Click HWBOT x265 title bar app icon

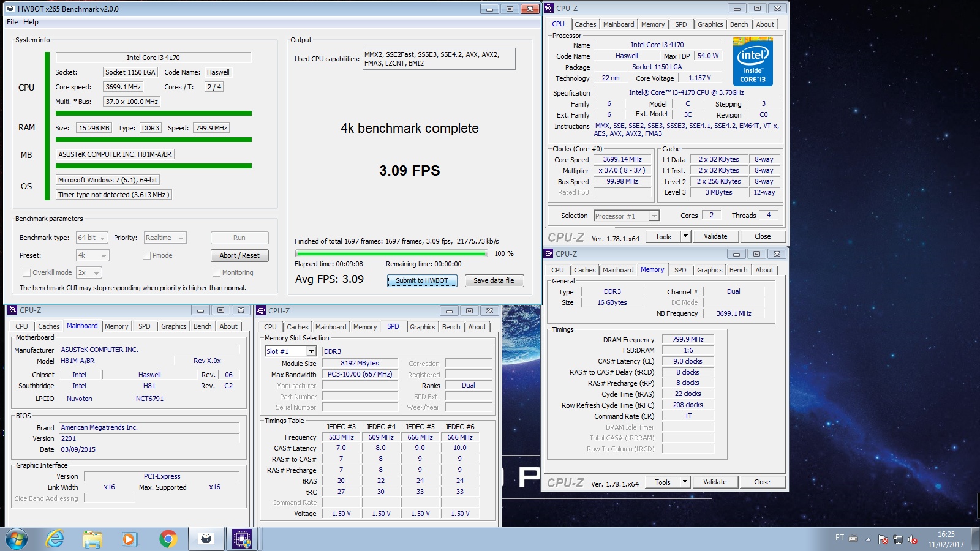coord(10,9)
